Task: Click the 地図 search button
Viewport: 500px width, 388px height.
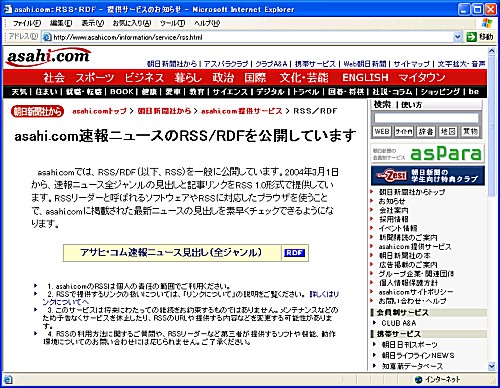Action: coord(447,131)
